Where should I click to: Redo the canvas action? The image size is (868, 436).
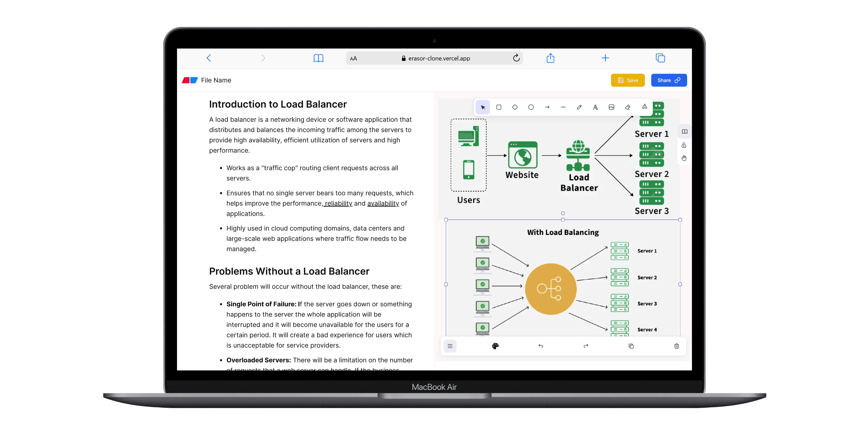[x=586, y=346]
